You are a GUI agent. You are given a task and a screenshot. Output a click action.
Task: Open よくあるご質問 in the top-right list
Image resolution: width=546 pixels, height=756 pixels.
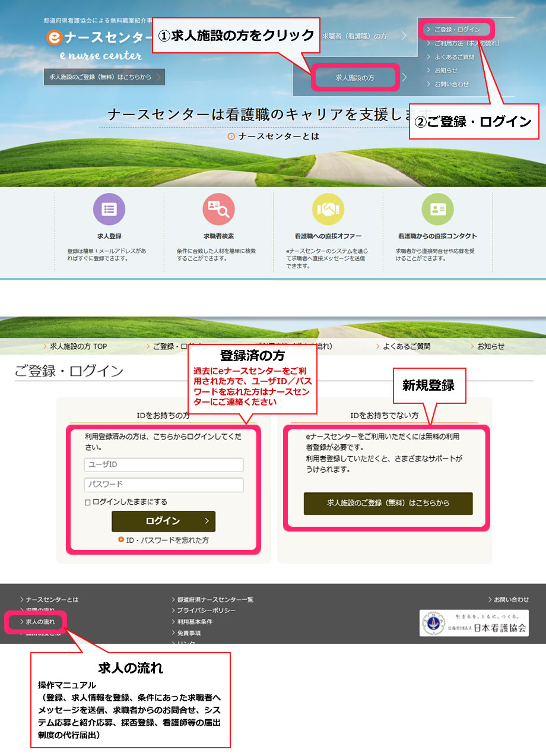454,57
